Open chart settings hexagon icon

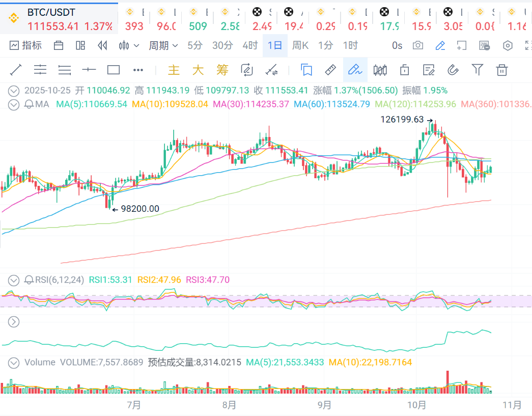point(508,45)
